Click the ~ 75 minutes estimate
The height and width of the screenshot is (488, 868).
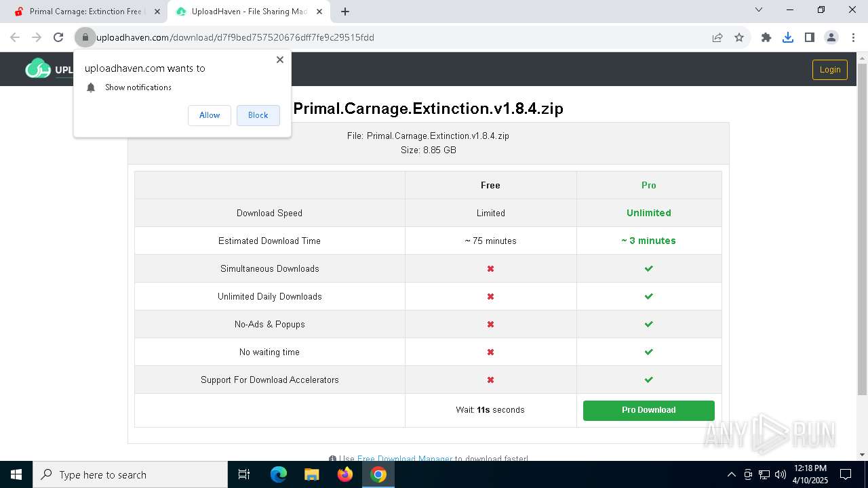tap(490, 241)
